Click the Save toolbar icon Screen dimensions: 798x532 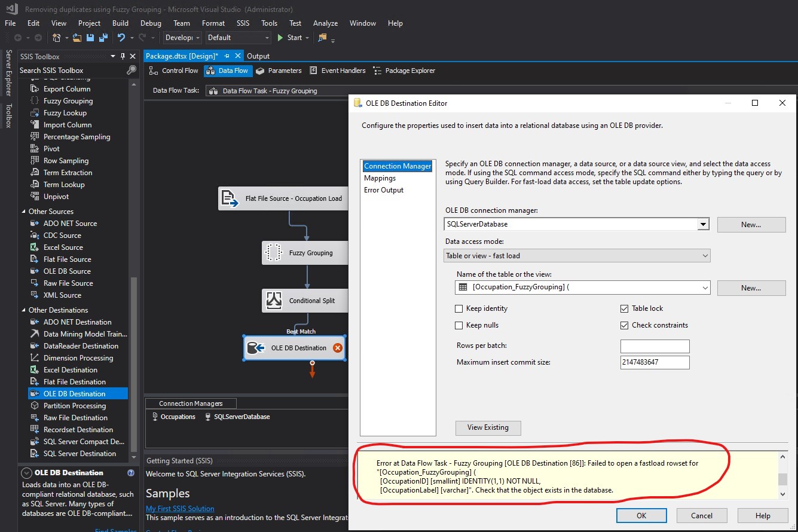click(x=90, y=38)
